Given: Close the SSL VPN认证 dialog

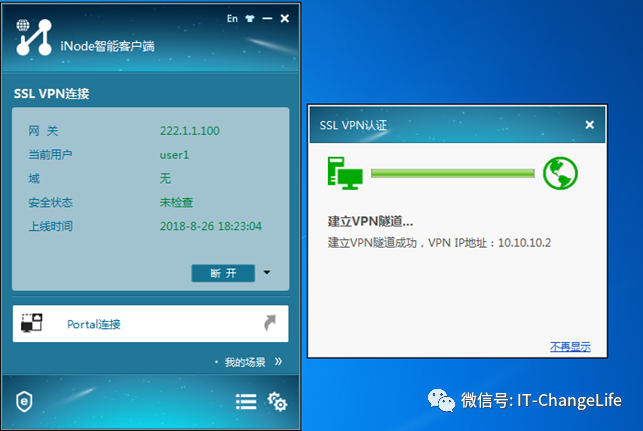Looking at the screenshot, I should (590, 125).
